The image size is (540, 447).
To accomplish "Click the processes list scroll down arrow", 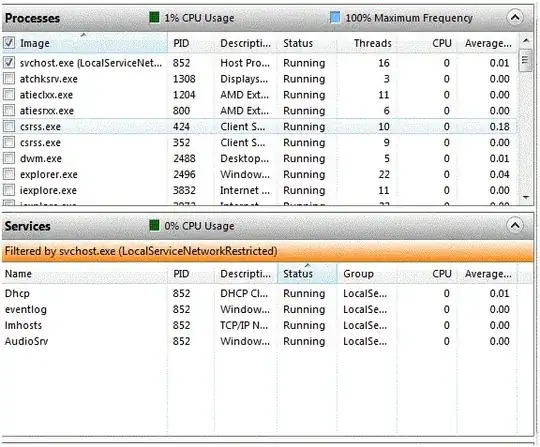I will pyautogui.click(x=526, y=197).
